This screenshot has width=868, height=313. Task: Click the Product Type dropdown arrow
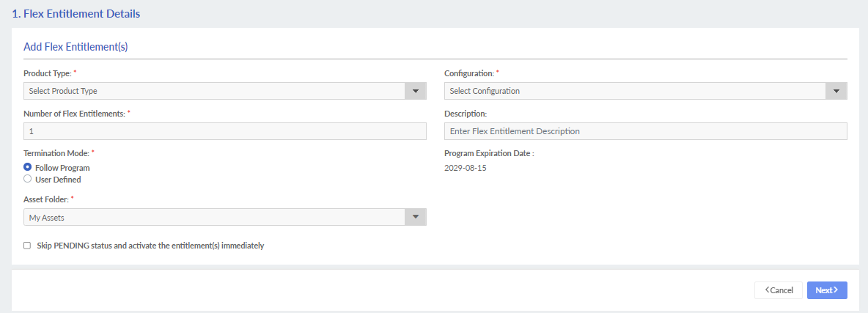point(416,91)
